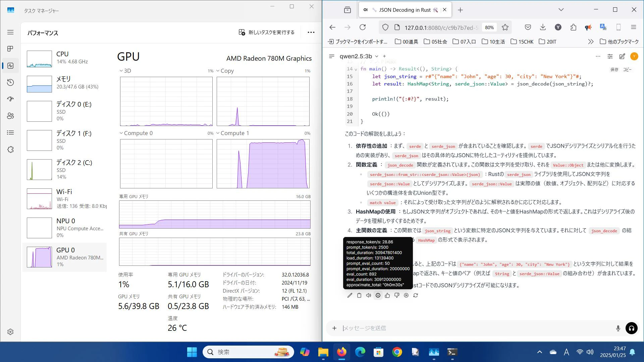Screen dimensions: 644x362
Task: Open the 05社会 bookmark folder
Action: click(x=435, y=42)
